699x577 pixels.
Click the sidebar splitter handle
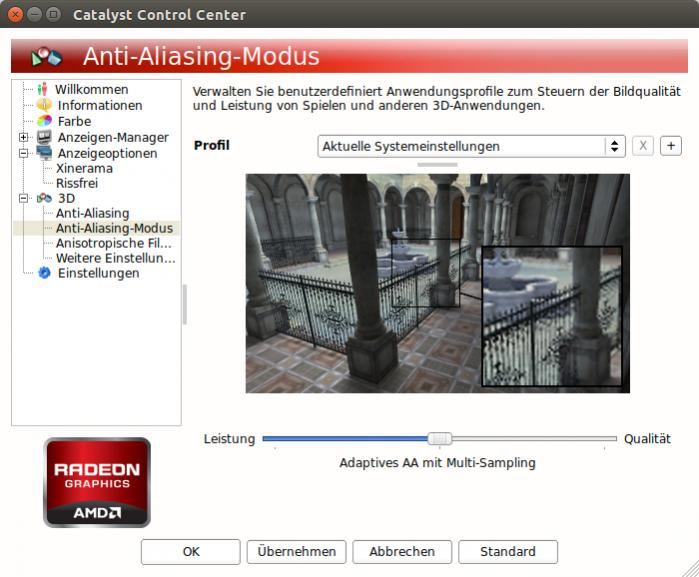coord(185,305)
